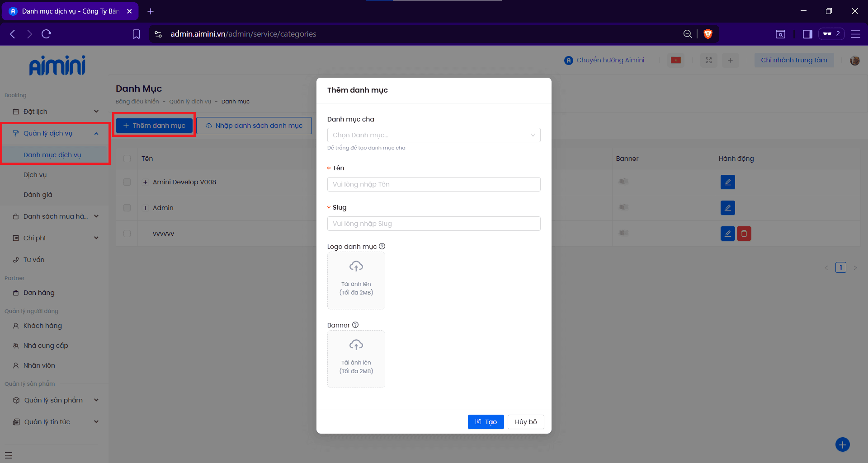Click the Vietnam flag language icon
Image resolution: width=868 pixels, height=463 pixels.
coord(676,60)
